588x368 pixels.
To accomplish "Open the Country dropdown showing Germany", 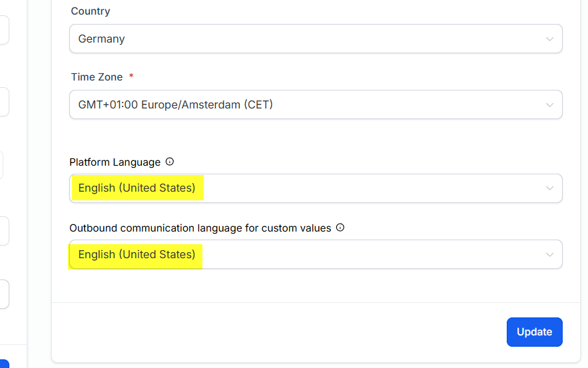I will coord(316,39).
